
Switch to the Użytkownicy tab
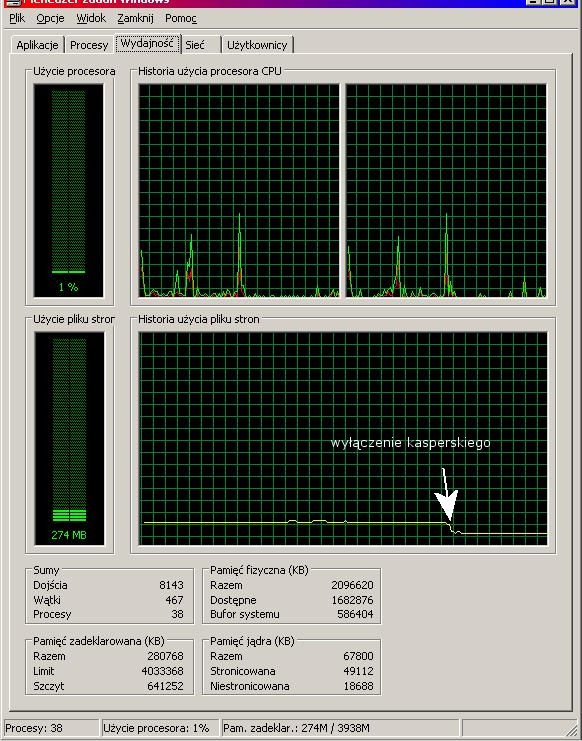(257, 45)
